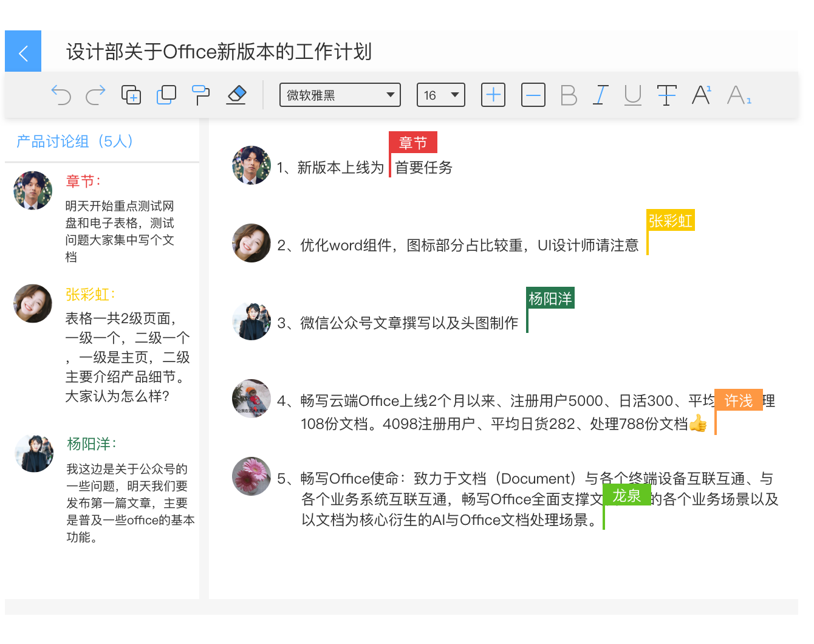Click the copy squares icon
Image resolution: width=814 pixels, height=644 pixels.
point(166,95)
